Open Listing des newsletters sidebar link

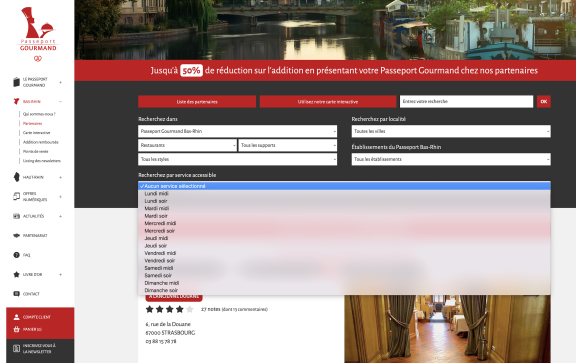click(42, 161)
